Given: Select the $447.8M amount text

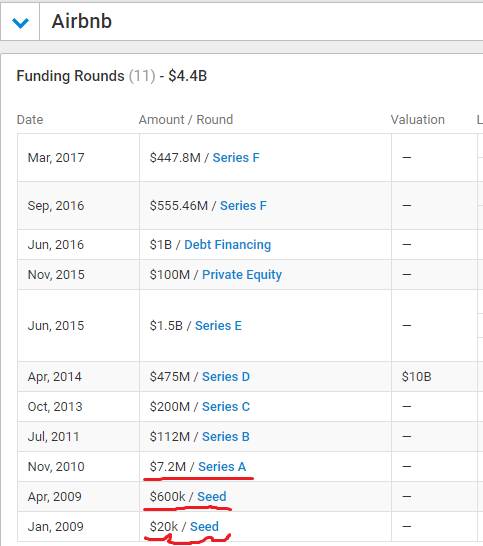Looking at the screenshot, I should [x=175, y=158].
